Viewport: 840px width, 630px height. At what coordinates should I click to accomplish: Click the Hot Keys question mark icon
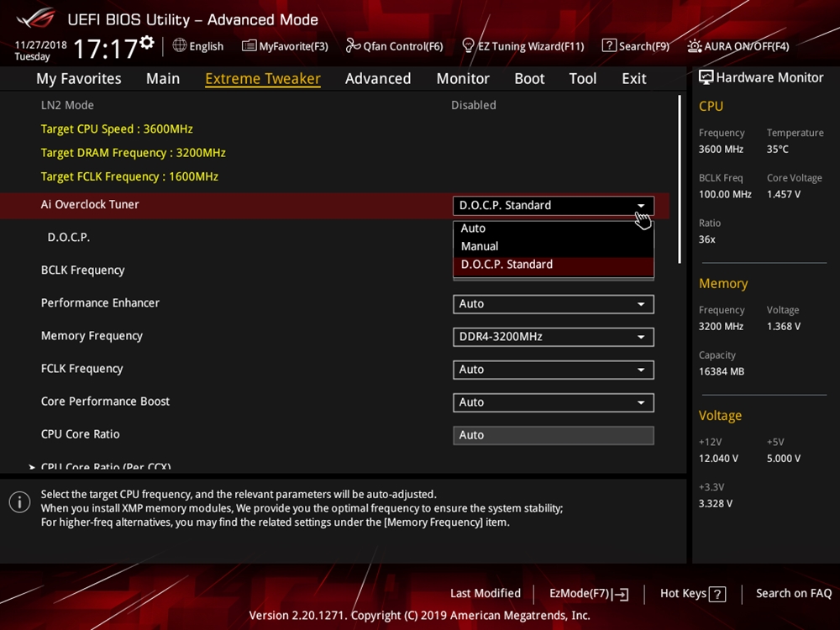pos(717,594)
